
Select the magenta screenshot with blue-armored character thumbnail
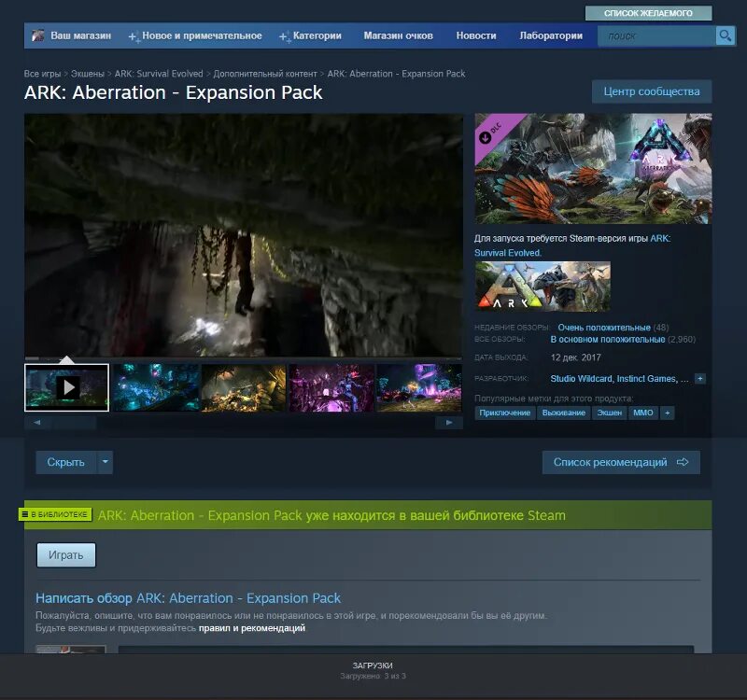click(x=331, y=387)
